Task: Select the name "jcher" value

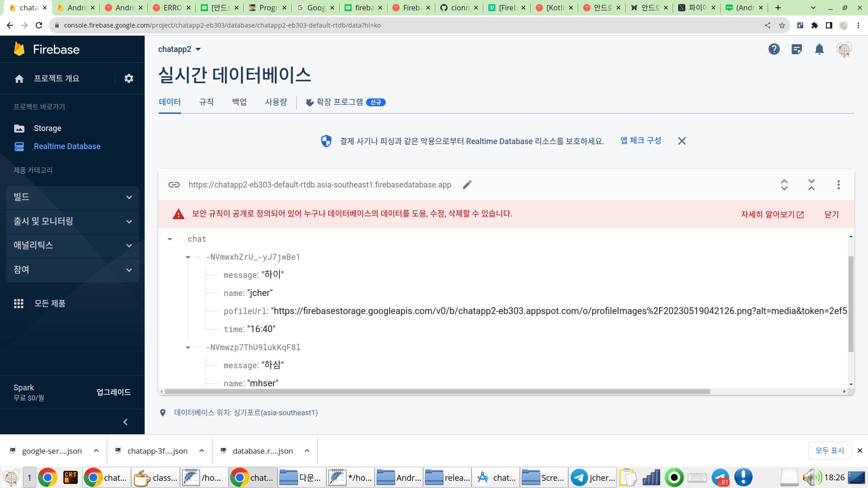Action: [x=260, y=293]
